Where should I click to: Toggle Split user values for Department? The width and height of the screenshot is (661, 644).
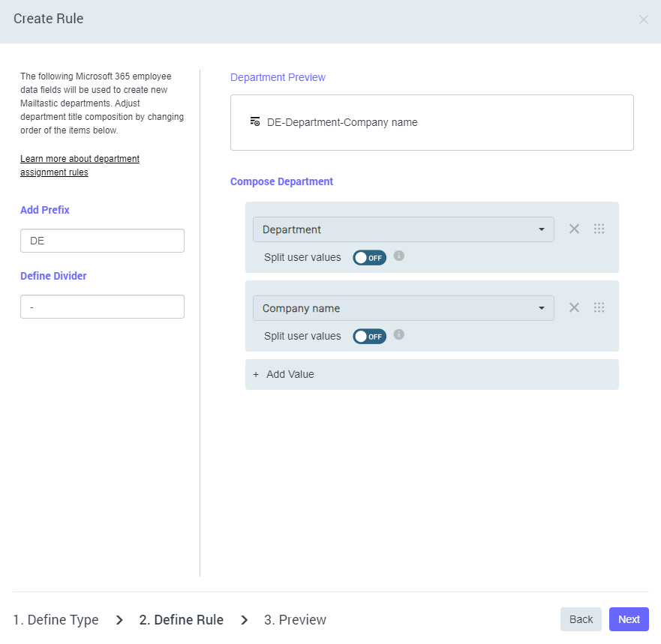(369, 258)
